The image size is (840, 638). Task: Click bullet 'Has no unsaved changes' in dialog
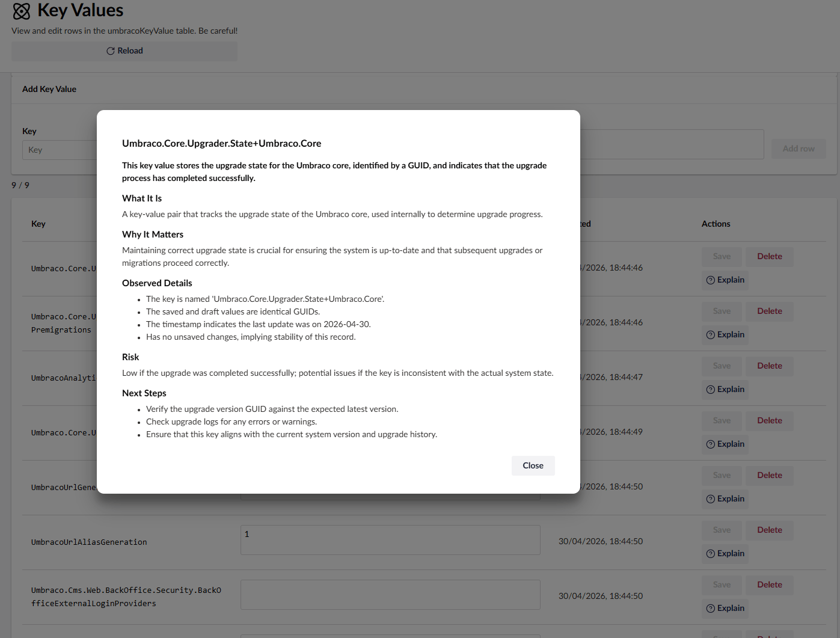pyautogui.click(x=251, y=337)
